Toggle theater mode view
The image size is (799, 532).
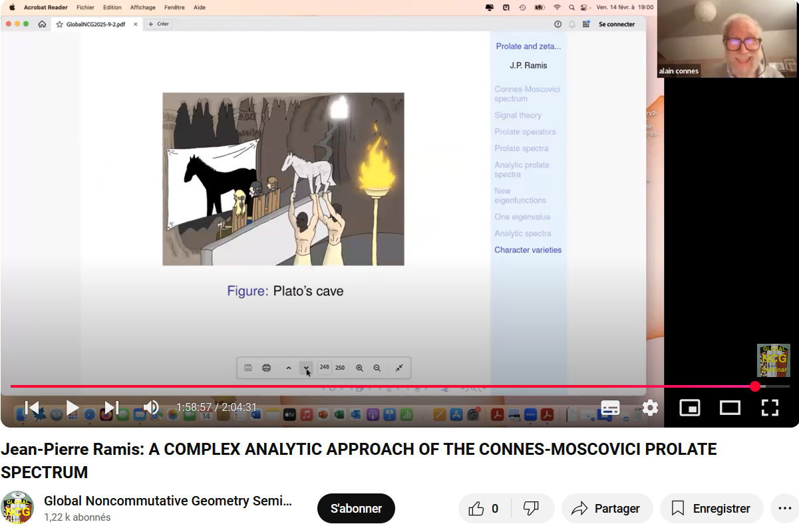click(730, 408)
